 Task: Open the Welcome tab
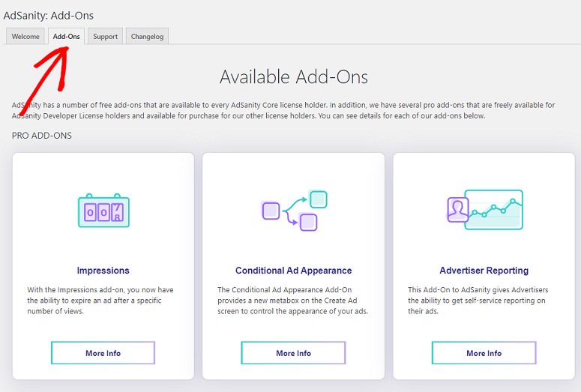click(x=25, y=36)
